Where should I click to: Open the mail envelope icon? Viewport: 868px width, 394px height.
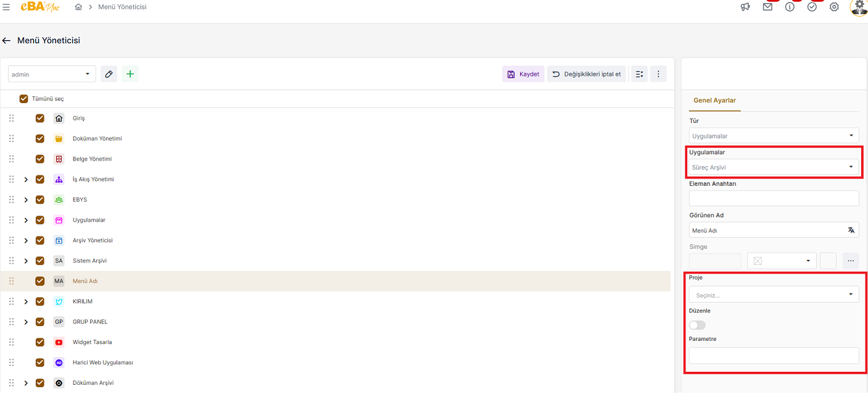767,7
